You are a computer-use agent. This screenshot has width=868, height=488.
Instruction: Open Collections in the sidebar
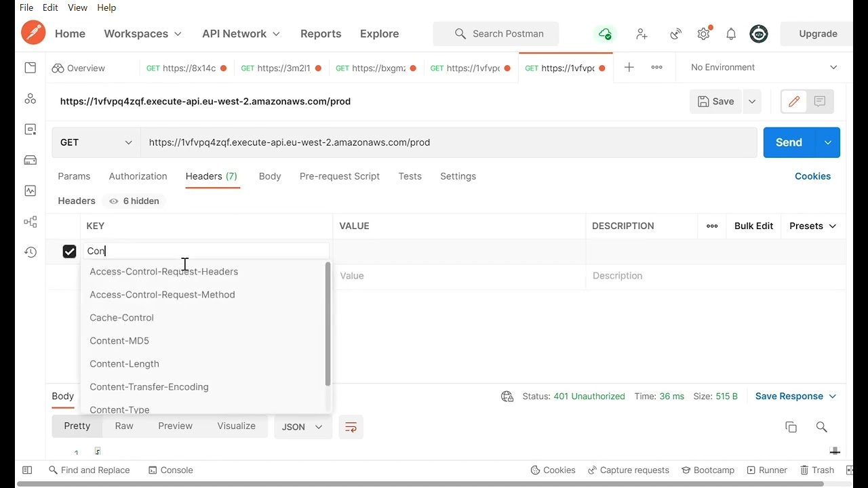point(31,68)
